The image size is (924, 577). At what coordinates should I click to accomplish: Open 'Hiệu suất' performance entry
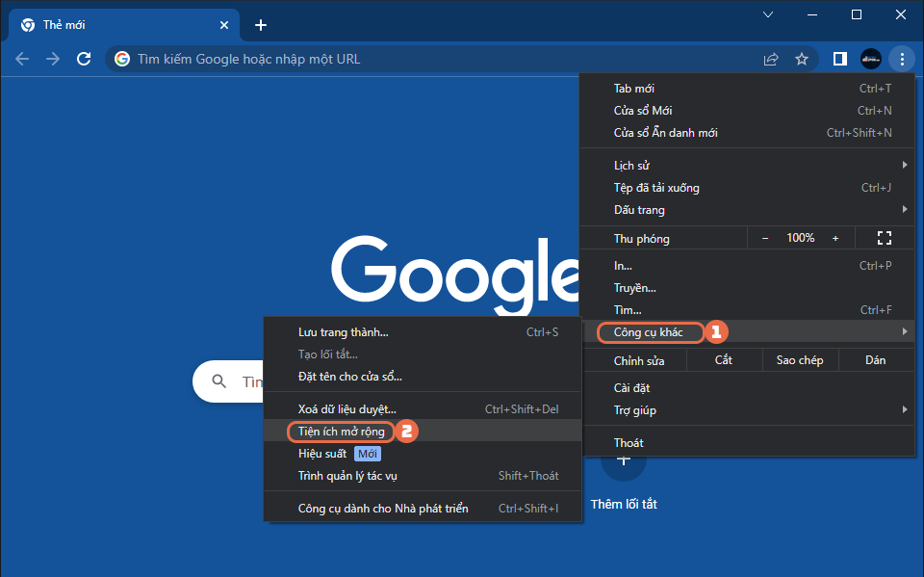422,454
